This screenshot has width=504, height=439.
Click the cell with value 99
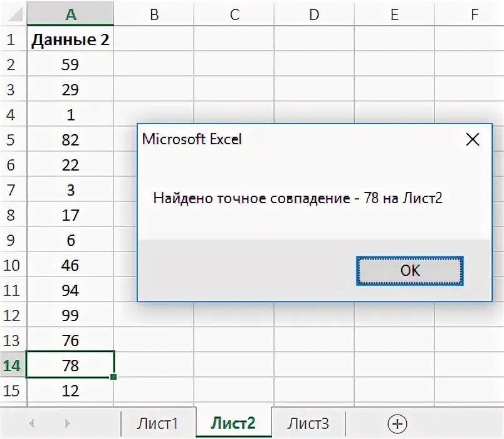(70, 315)
